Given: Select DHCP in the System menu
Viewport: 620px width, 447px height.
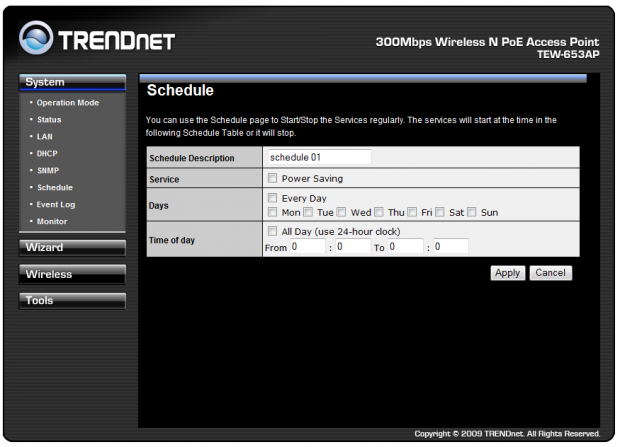Looking at the screenshot, I should coord(47,153).
